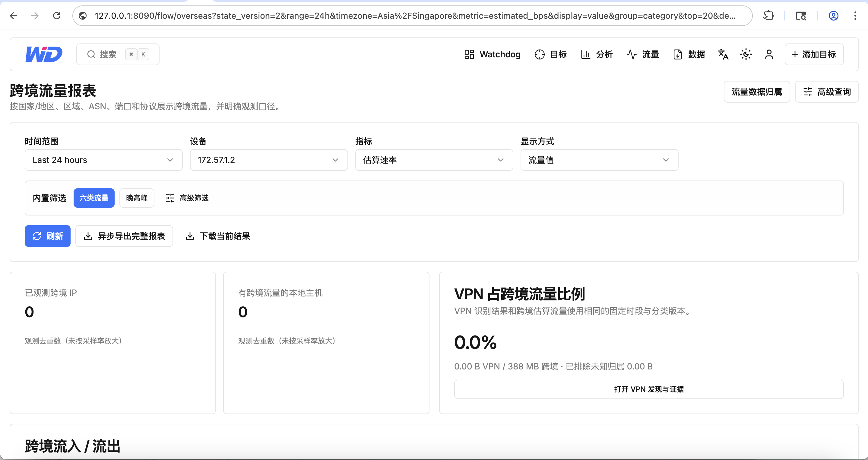Expand the 设备 172.57.1.2 dropdown
The width and height of the screenshot is (868, 460).
point(269,160)
